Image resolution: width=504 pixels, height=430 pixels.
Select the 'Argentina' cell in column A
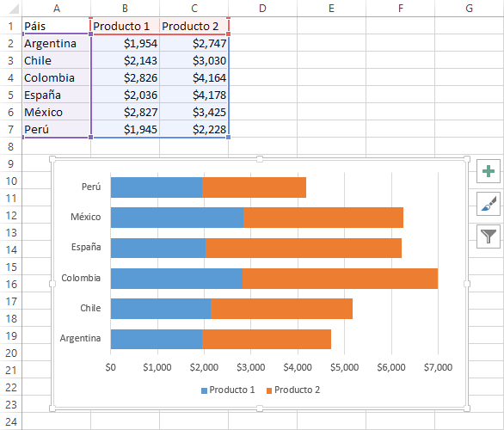click(57, 43)
